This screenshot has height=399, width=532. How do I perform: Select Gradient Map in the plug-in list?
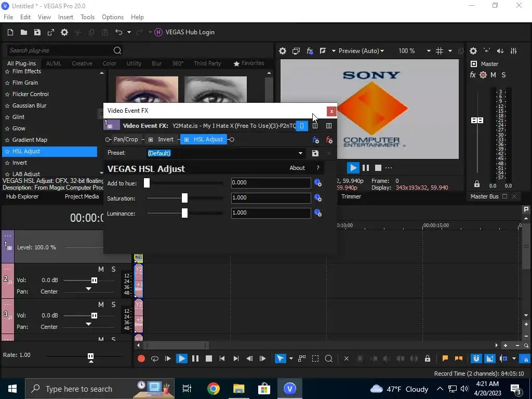pyautogui.click(x=30, y=140)
